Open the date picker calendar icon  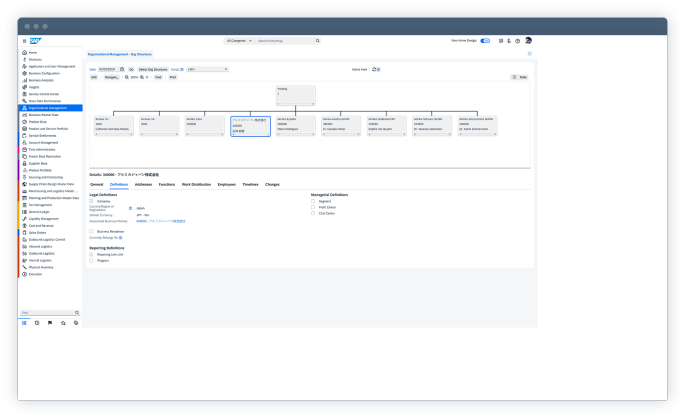tap(122, 69)
